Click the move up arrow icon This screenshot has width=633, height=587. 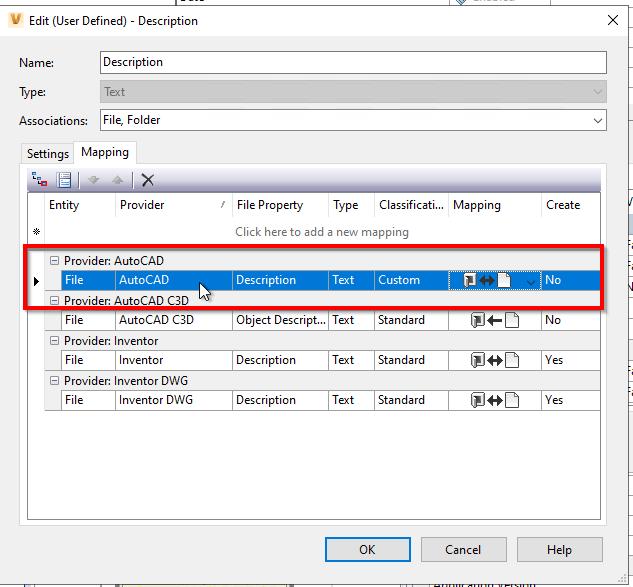coord(117,180)
